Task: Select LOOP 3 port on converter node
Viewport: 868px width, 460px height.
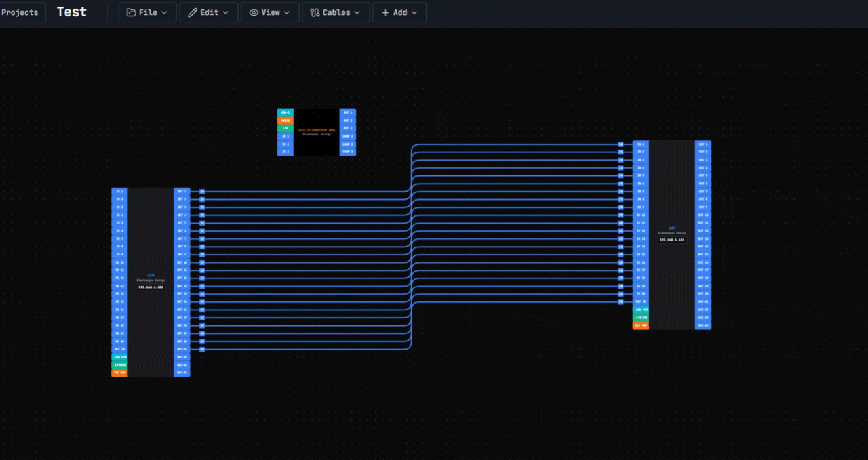Action: coord(348,152)
